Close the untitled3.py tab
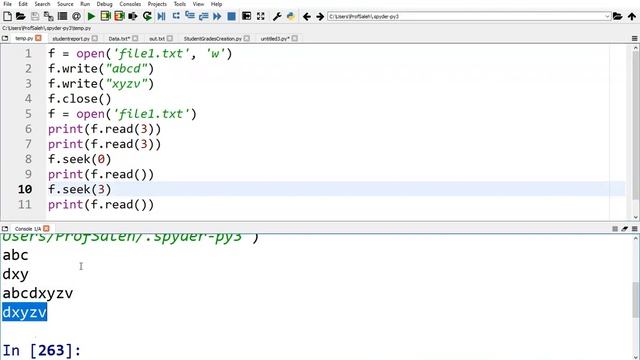The image size is (640, 360). click(x=295, y=38)
